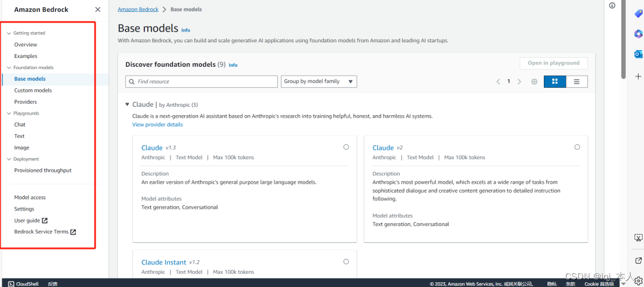Open Custom models in the sidebar

33,90
